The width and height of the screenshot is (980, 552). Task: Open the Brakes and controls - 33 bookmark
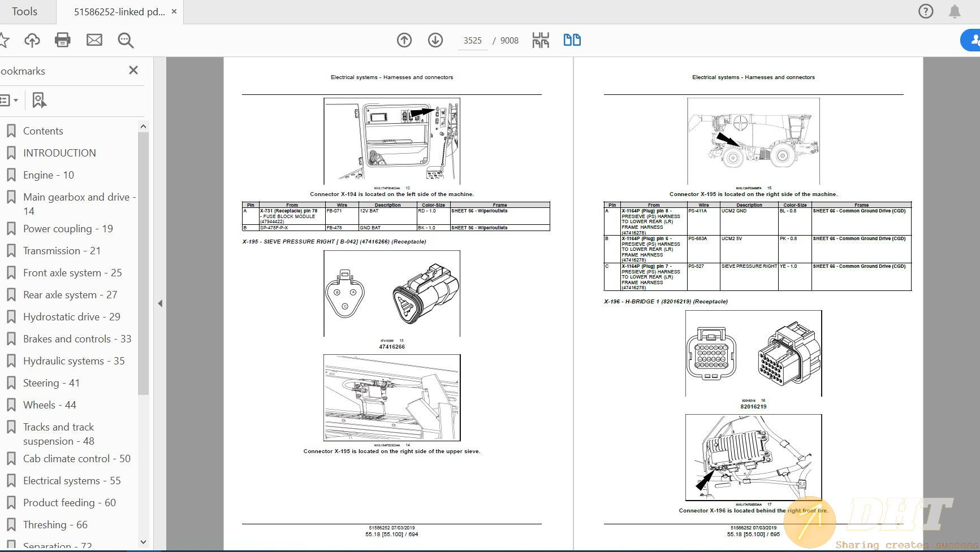point(77,339)
